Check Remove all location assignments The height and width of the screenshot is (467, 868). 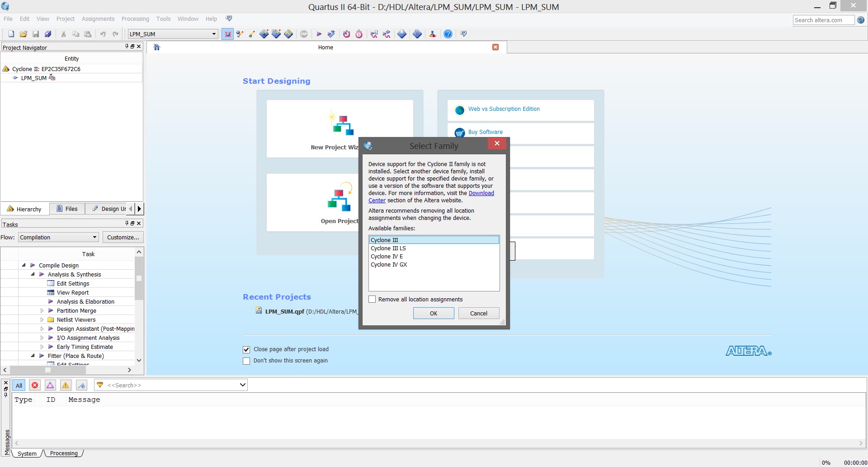[372, 299]
